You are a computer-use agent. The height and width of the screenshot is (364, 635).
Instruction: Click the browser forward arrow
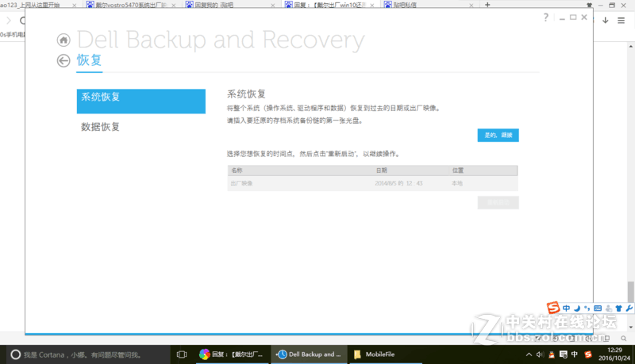pos(9,21)
